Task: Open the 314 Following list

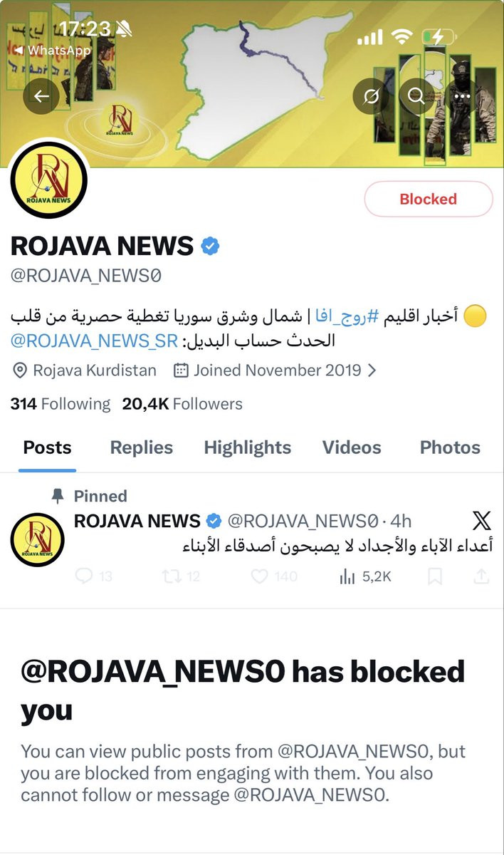Action: (61, 404)
